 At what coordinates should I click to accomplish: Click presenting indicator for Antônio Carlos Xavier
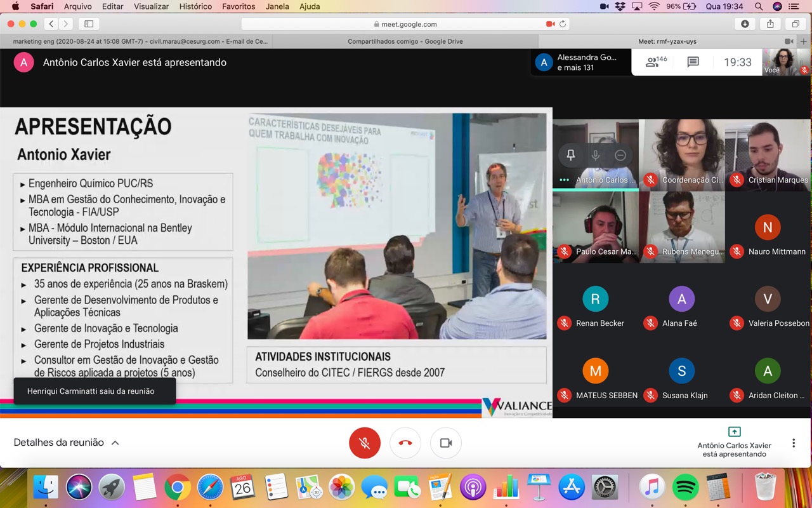[734, 441]
